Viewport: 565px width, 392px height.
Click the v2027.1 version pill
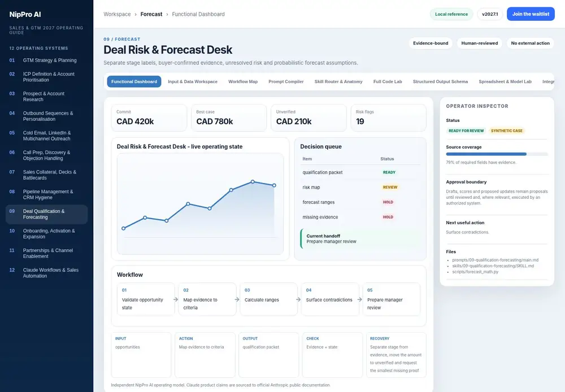pyautogui.click(x=490, y=14)
